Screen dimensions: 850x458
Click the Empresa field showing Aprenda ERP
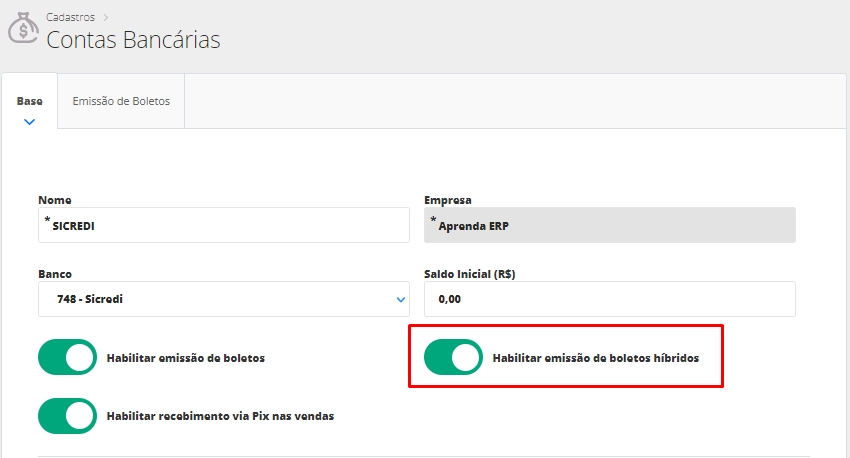(610, 225)
